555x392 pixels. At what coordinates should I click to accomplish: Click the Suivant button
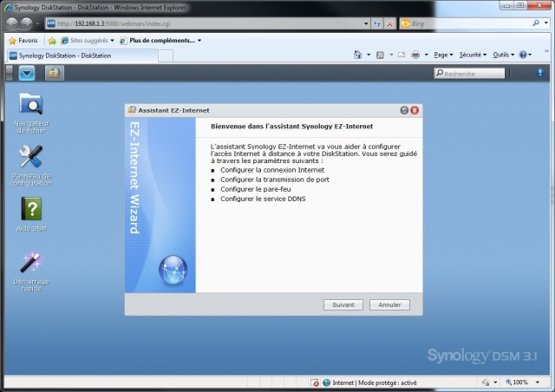click(x=343, y=305)
